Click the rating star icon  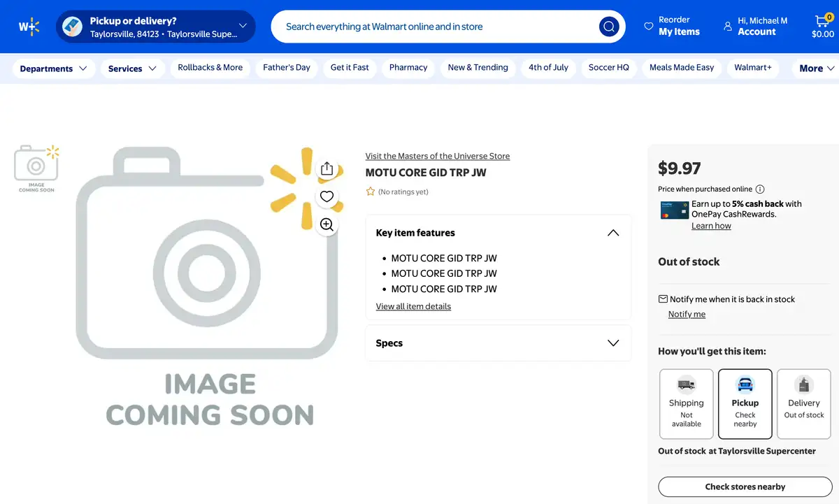tap(371, 192)
